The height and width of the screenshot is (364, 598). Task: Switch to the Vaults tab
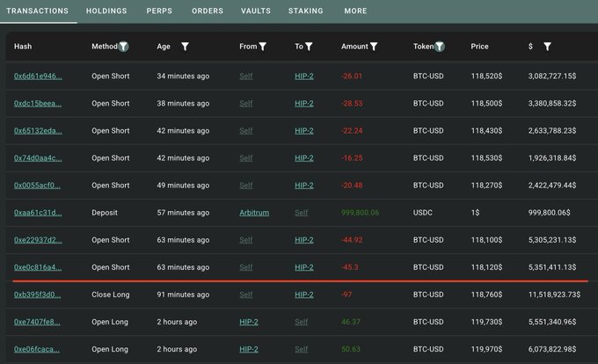click(256, 11)
